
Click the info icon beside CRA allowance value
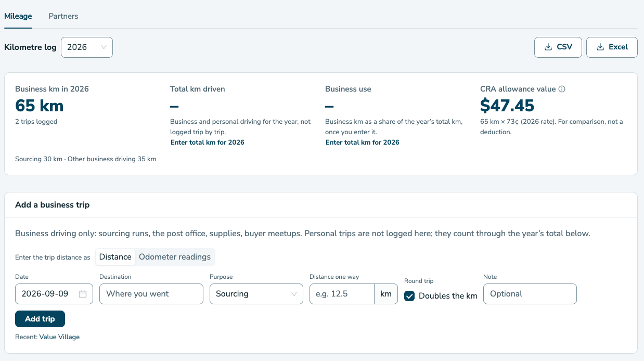[x=562, y=89]
